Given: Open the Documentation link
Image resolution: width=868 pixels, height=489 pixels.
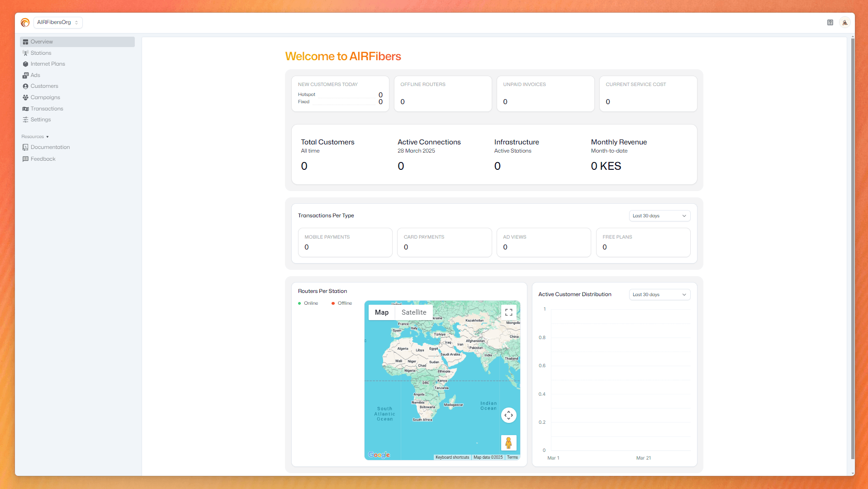Looking at the screenshot, I should pos(50,147).
